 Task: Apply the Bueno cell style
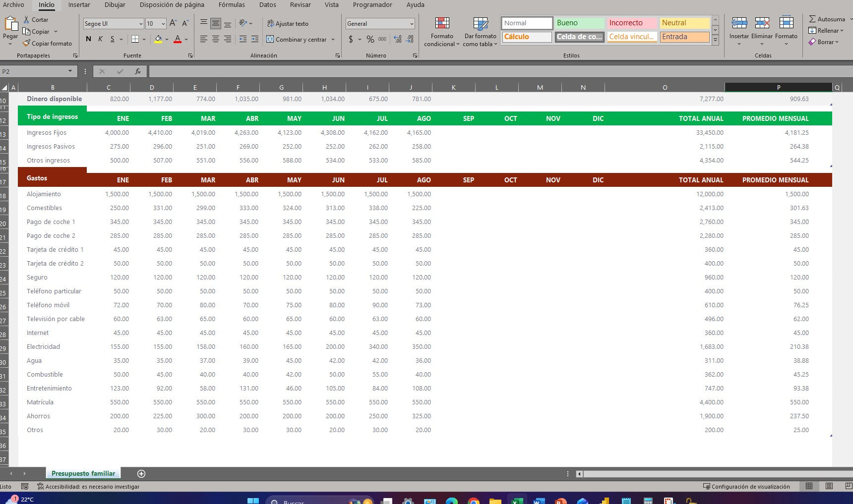click(579, 23)
